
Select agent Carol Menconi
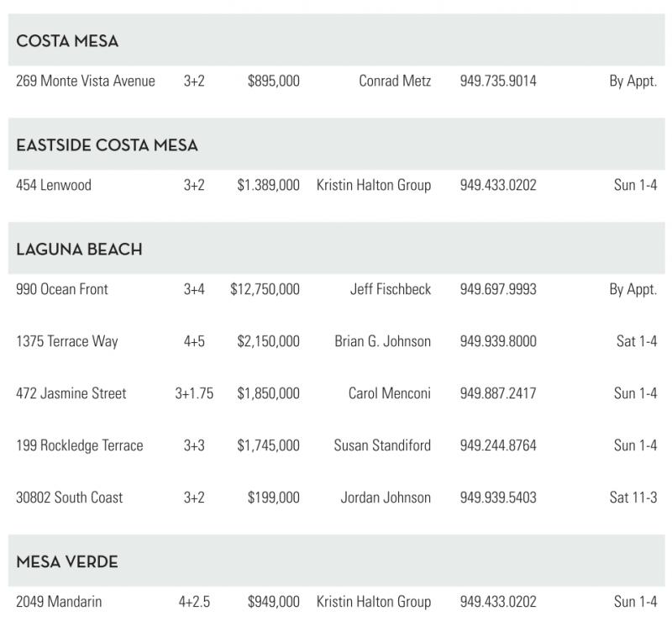coord(390,393)
